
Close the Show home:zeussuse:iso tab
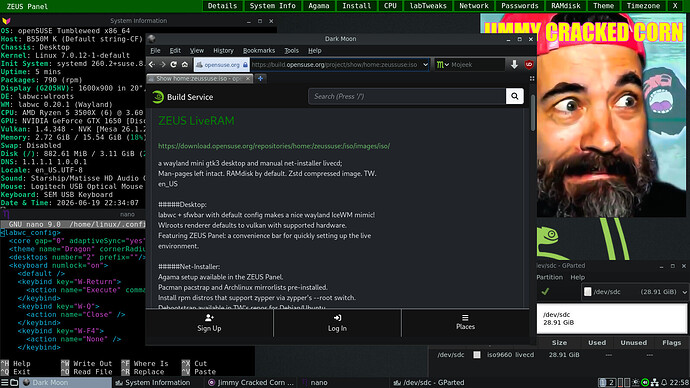tap(248, 78)
